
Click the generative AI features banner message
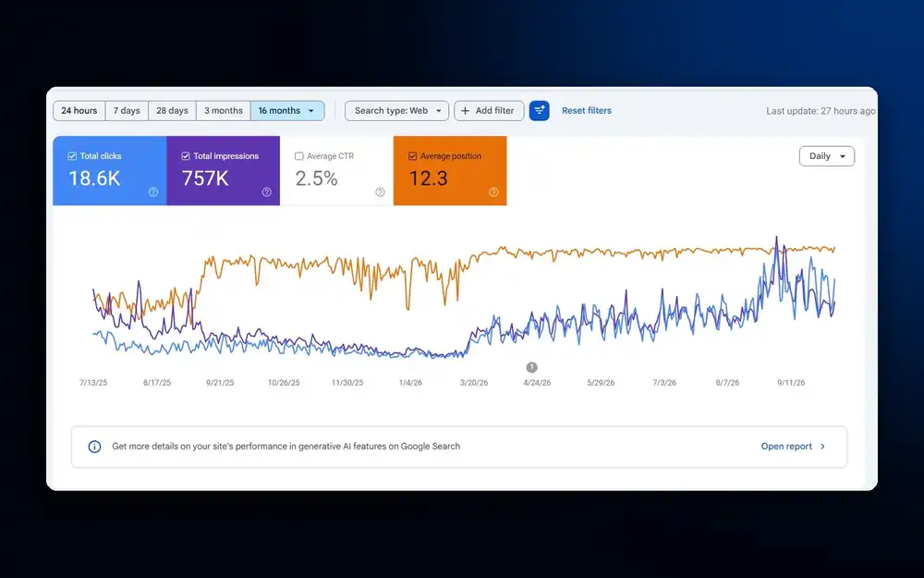[x=286, y=447]
